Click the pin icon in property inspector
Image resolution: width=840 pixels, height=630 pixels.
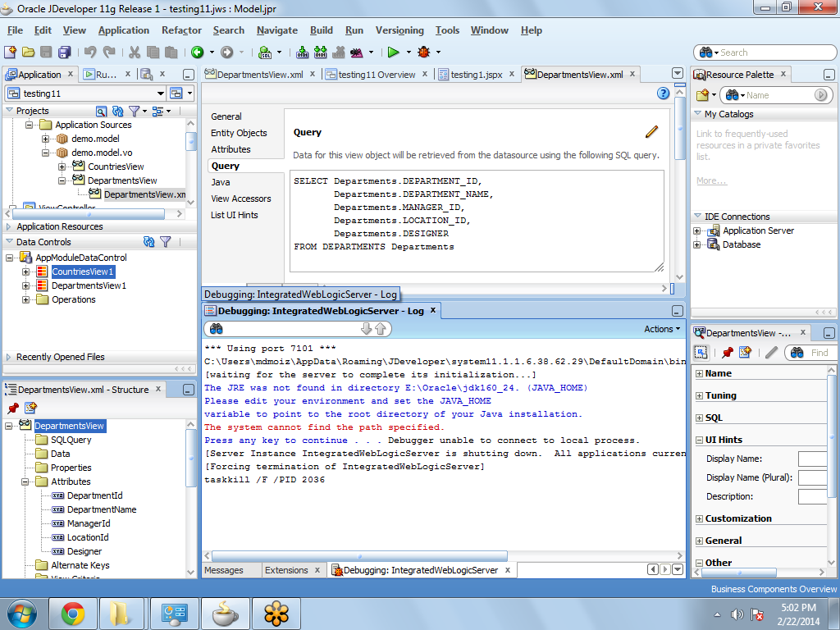727,353
